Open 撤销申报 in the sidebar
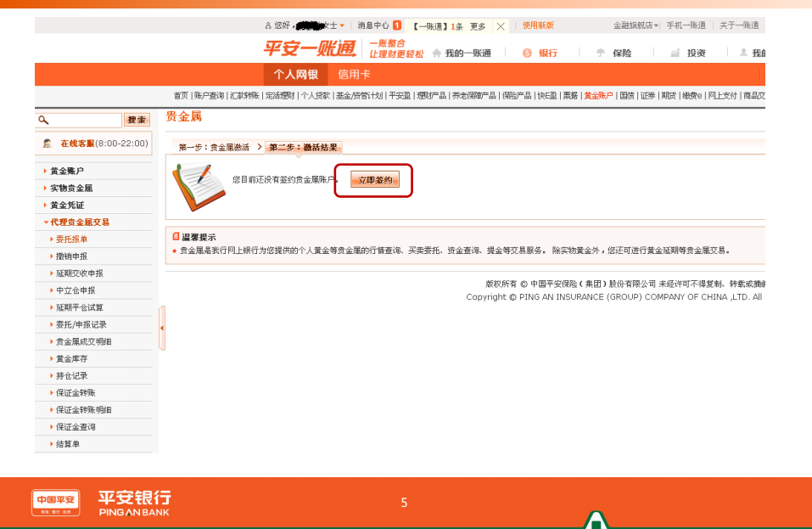 point(71,256)
